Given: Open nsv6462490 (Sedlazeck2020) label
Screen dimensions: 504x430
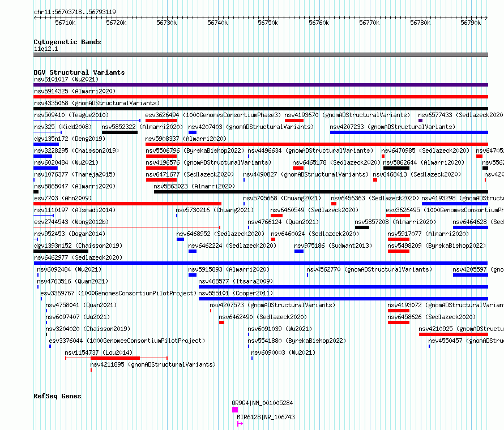Looking at the screenshot, I should (x=263, y=317).
